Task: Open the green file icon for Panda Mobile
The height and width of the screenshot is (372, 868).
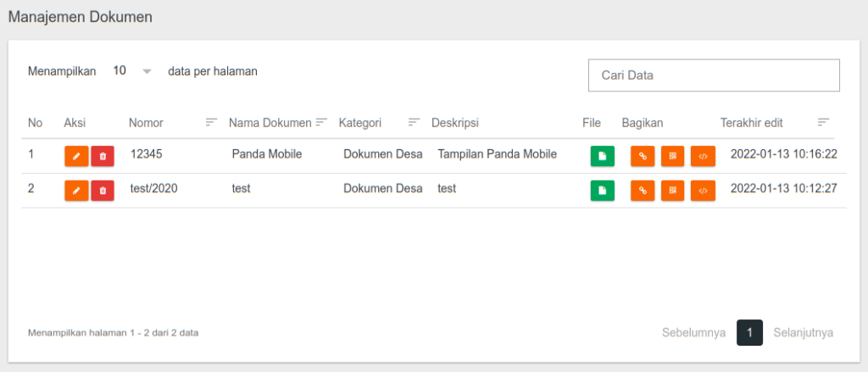Action: [603, 156]
